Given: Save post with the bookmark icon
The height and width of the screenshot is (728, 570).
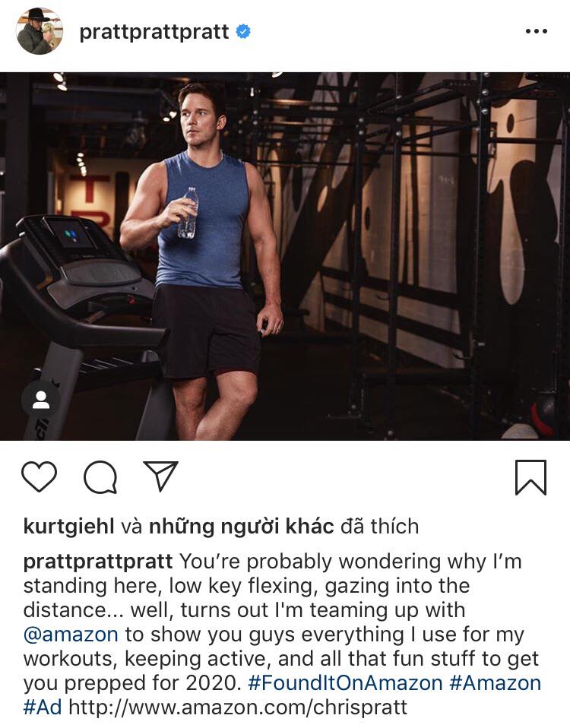Looking at the screenshot, I should click(530, 477).
